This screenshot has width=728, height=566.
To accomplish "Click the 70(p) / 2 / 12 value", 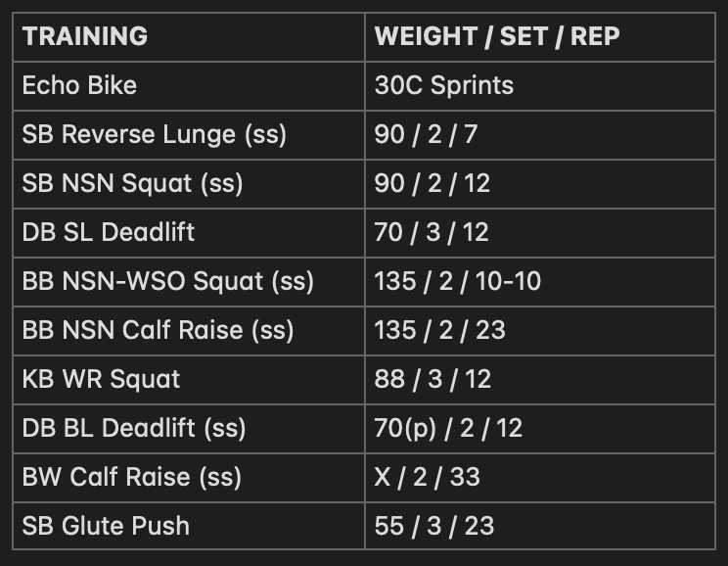I will (448, 429).
